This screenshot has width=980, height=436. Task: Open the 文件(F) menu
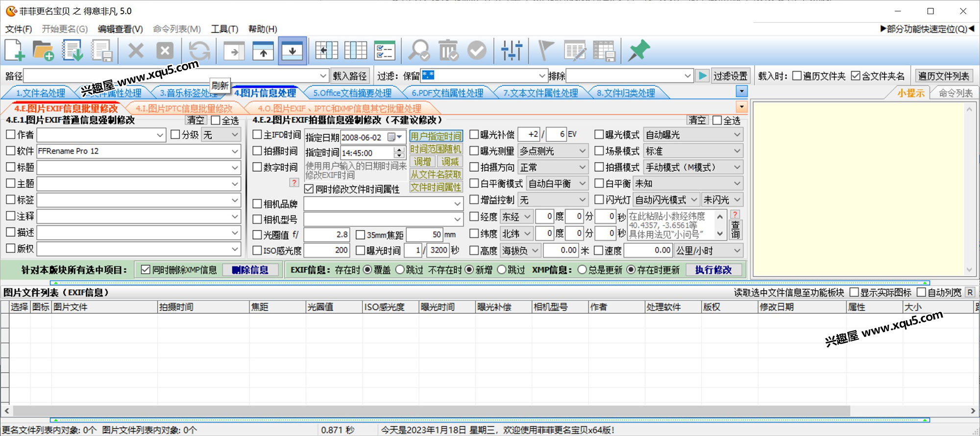[19, 29]
